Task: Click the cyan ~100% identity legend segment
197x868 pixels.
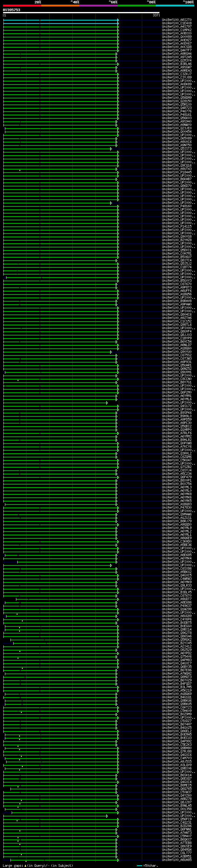Action: (x=175, y=6)
